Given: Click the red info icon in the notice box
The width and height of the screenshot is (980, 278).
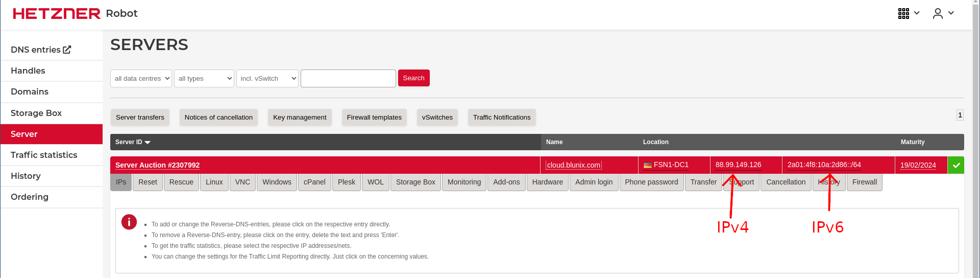Looking at the screenshot, I should [129, 222].
